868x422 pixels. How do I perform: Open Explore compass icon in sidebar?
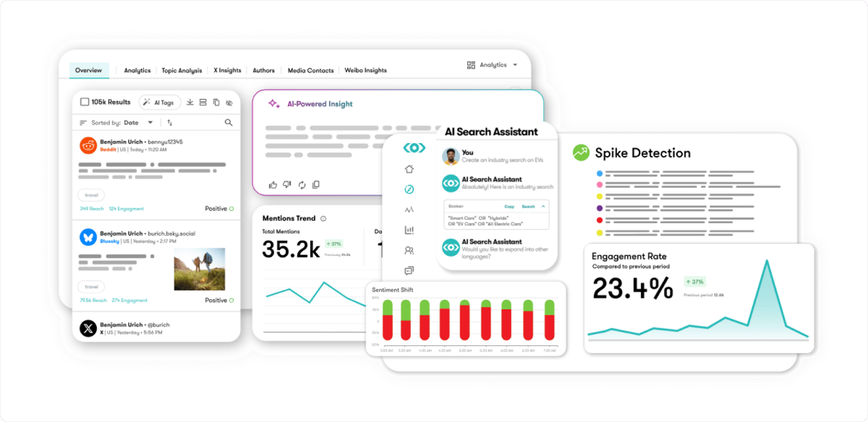(x=409, y=189)
